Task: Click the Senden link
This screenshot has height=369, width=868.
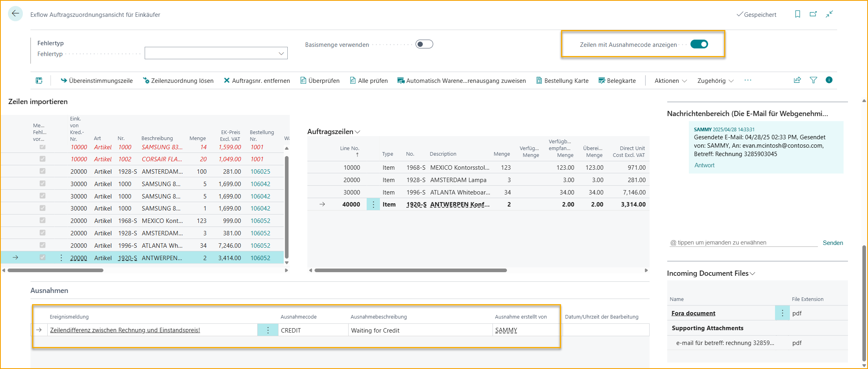Action: (x=832, y=243)
